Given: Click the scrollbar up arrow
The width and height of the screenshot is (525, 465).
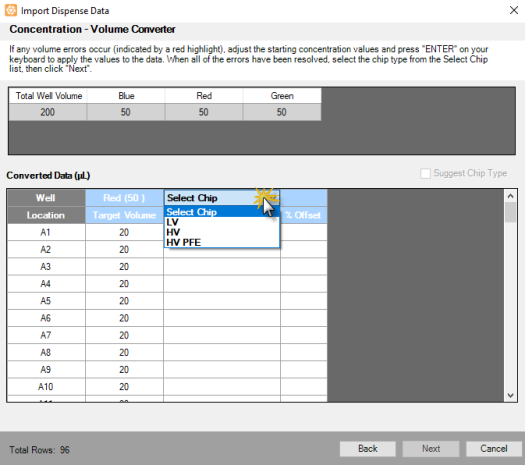Looking at the screenshot, I should [x=510, y=196].
